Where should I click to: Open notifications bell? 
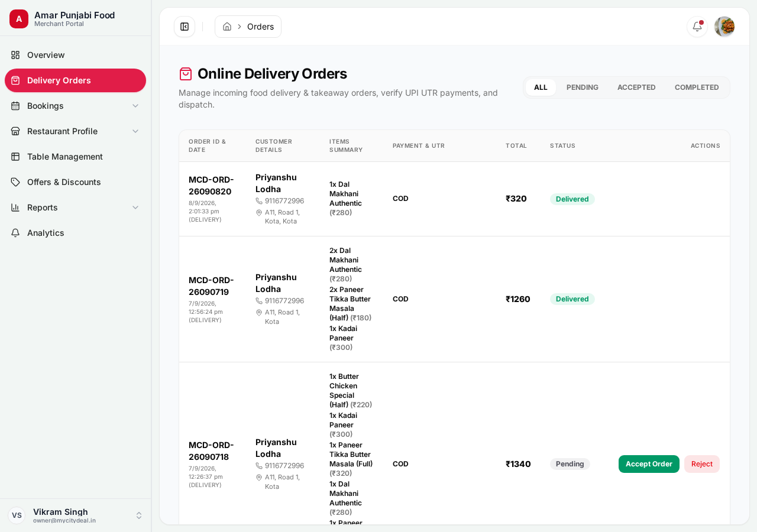(x=697, y=27)
